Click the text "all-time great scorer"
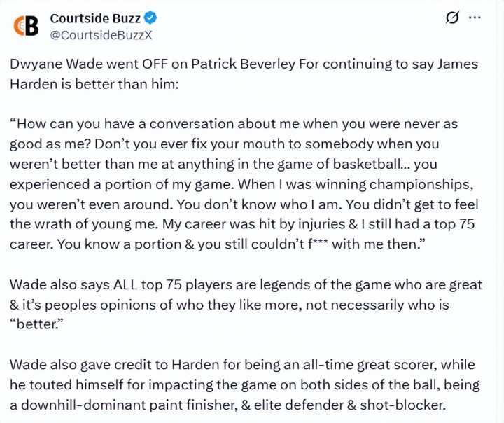504x423 pixels. [377, 365]
